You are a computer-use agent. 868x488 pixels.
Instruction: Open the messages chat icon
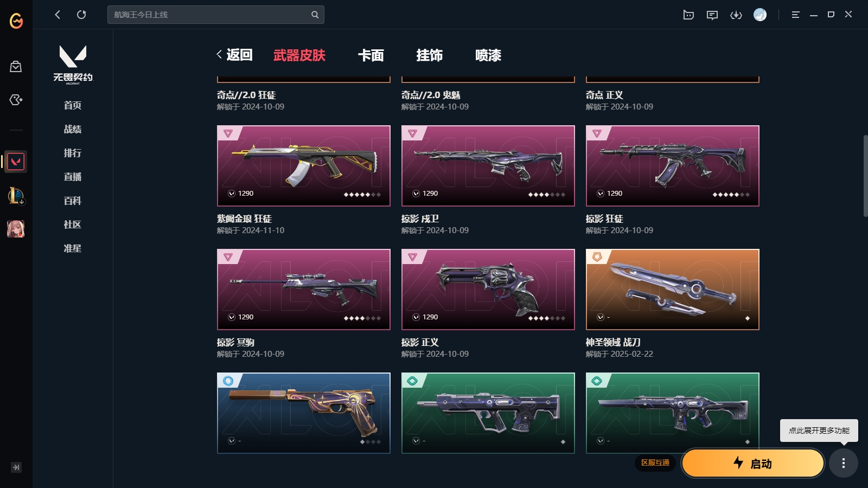click(712, 15)
